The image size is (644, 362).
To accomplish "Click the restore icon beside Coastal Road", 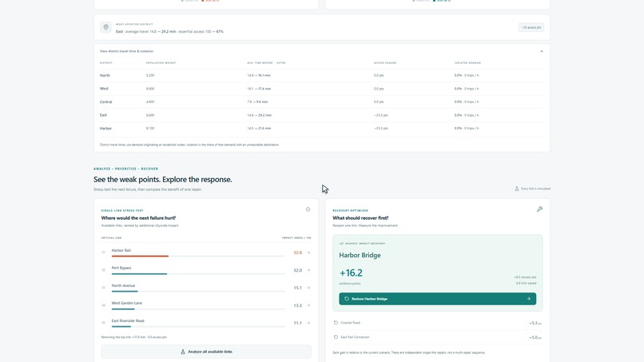I will pos(336,323).
